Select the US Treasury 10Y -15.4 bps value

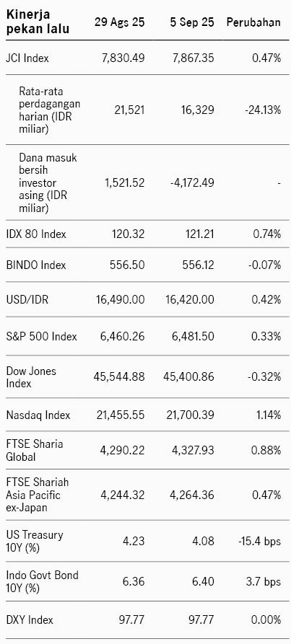259,542
